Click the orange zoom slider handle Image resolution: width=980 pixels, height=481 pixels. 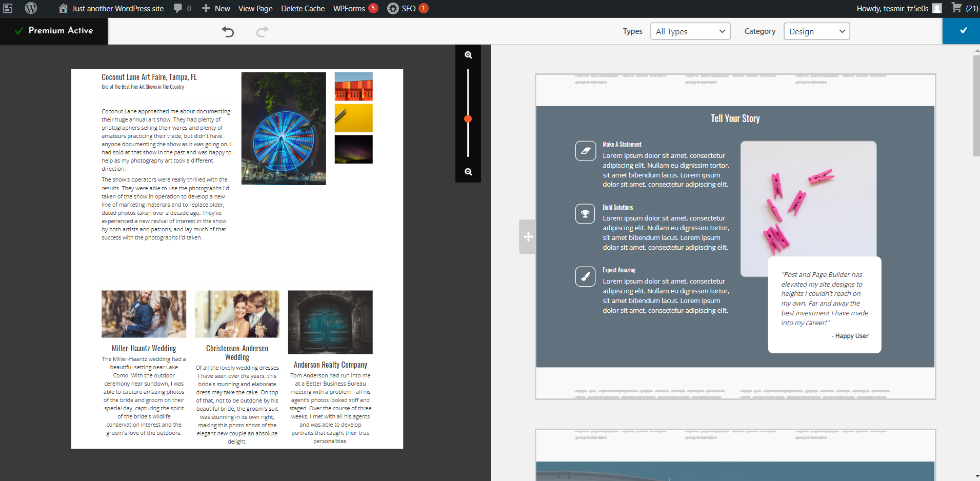click(468, 119)
